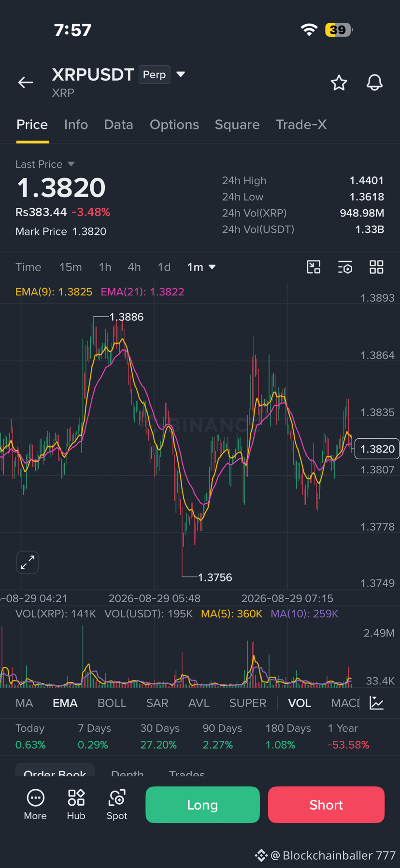The height and width of the screenshot is (868, 400).
Task: Select the 4h interval
Action: (x=134, y=267)
